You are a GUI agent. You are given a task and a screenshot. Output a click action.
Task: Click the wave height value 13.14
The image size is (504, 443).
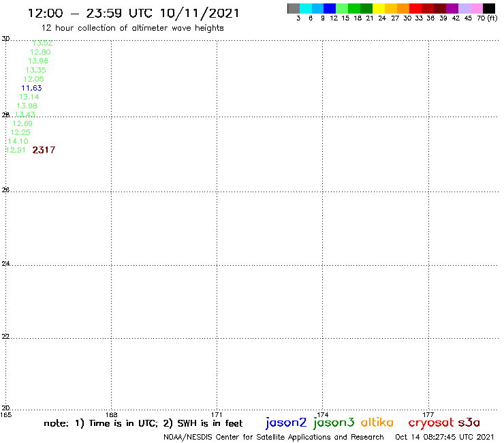click(29, 97)
